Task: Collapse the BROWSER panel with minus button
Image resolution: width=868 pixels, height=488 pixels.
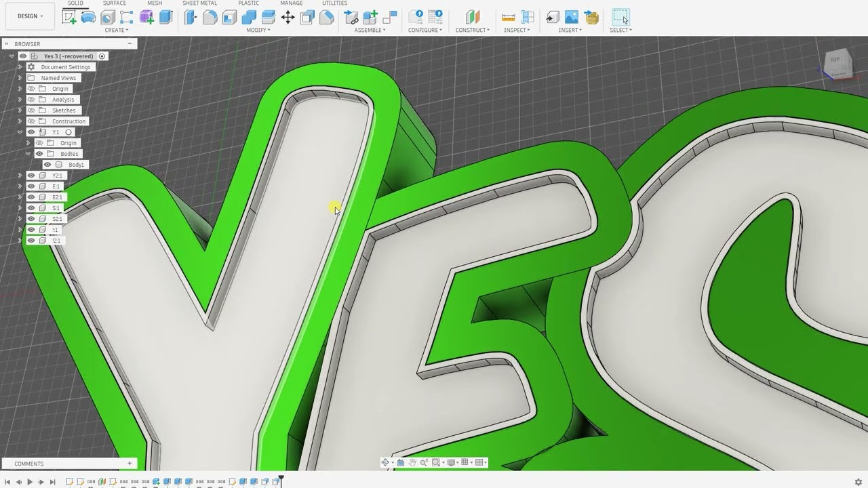Action: click(x=130, y=44)
